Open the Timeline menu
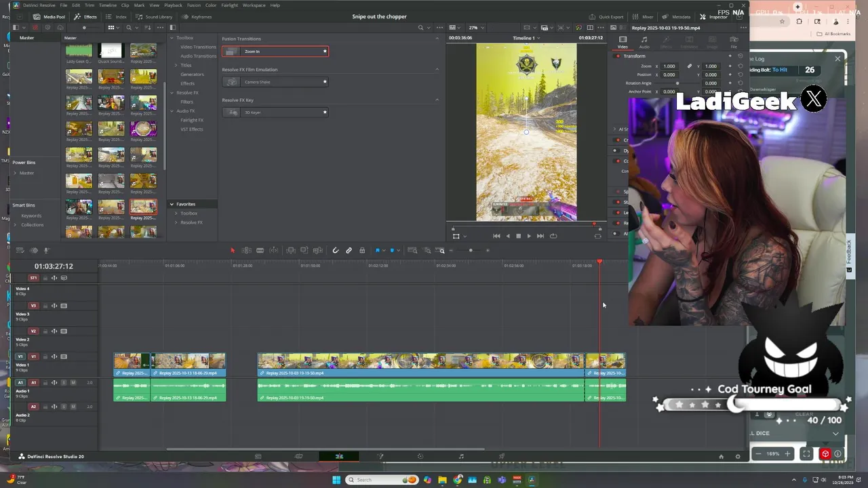868x488 pixels. click(x=108, y=5)
